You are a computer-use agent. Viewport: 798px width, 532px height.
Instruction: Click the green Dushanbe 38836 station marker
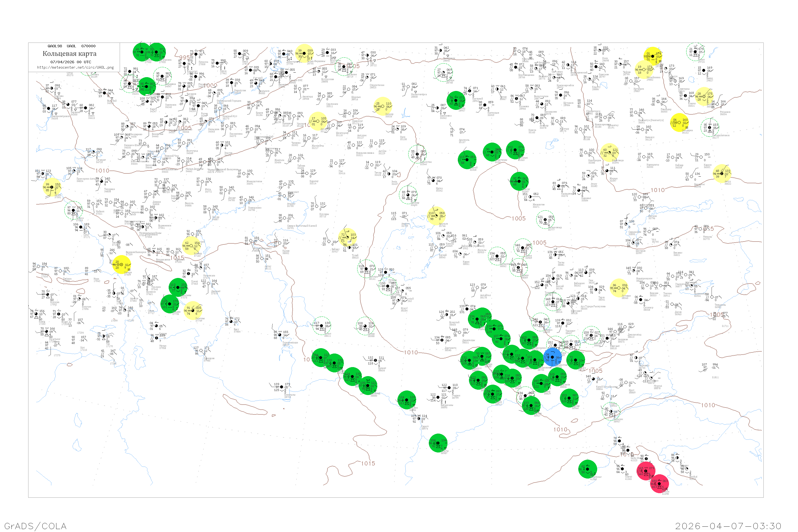coord(558,377)
